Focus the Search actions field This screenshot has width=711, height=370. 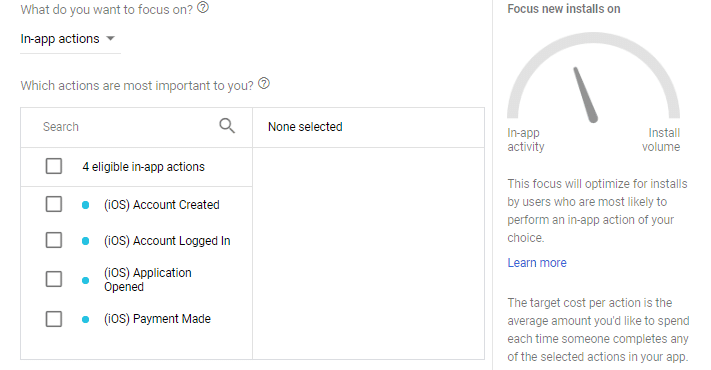129,127
